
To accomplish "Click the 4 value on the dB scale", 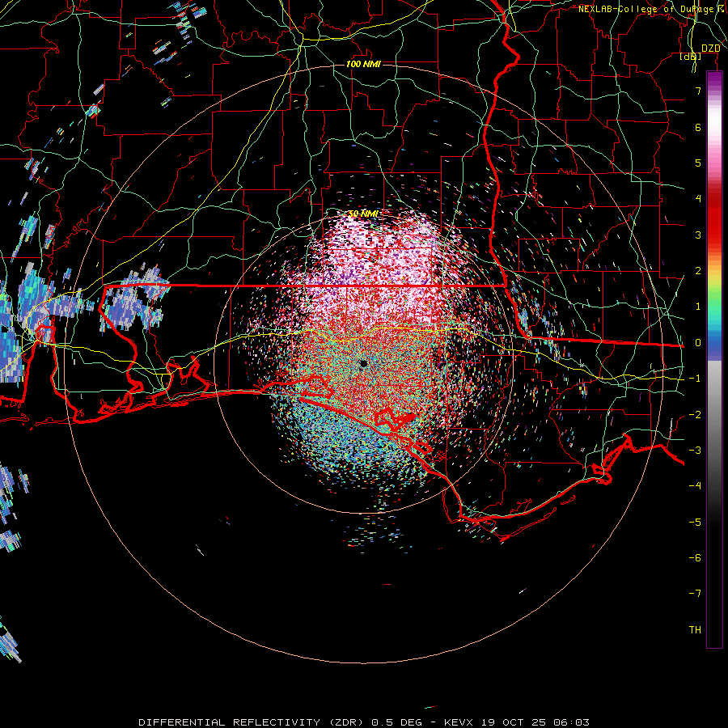I will (x=698, y=199).
